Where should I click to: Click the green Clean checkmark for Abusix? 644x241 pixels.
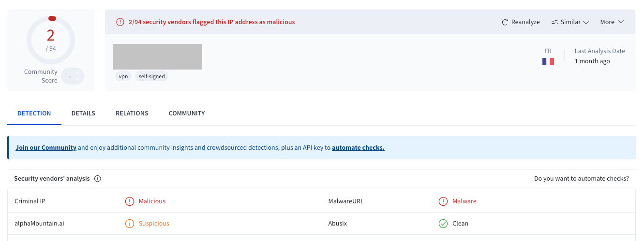coord(443,224)
